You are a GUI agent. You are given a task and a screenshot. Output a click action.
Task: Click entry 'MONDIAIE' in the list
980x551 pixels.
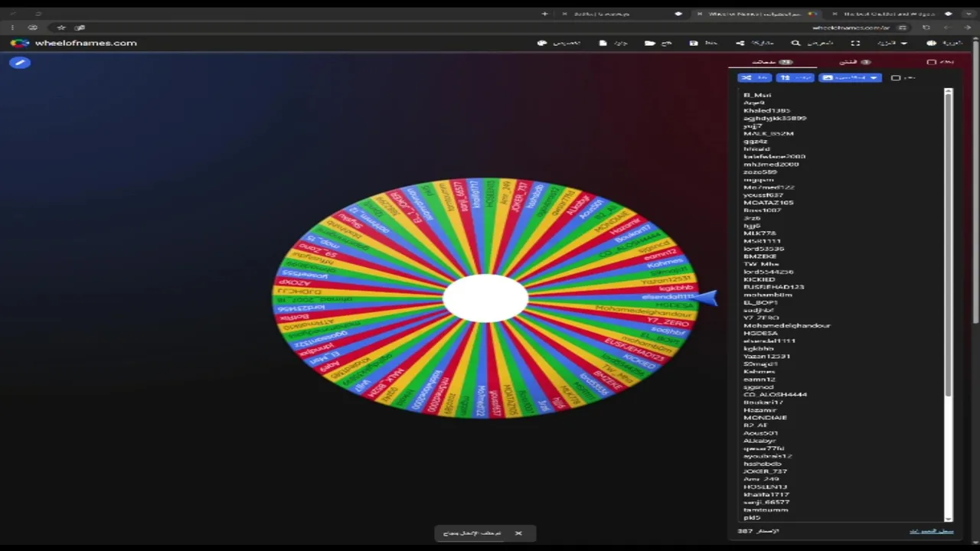[x=766, y=417]
